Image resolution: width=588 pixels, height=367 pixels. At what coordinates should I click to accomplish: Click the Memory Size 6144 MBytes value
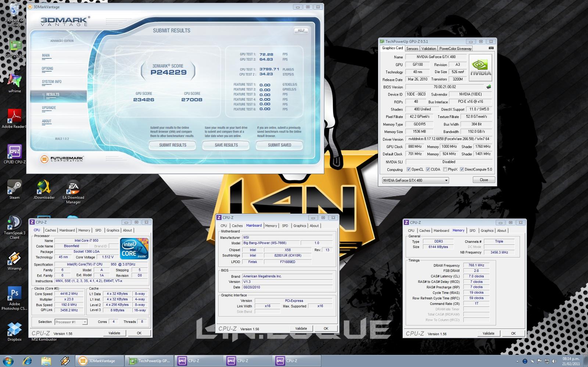[x=438, y=247]
